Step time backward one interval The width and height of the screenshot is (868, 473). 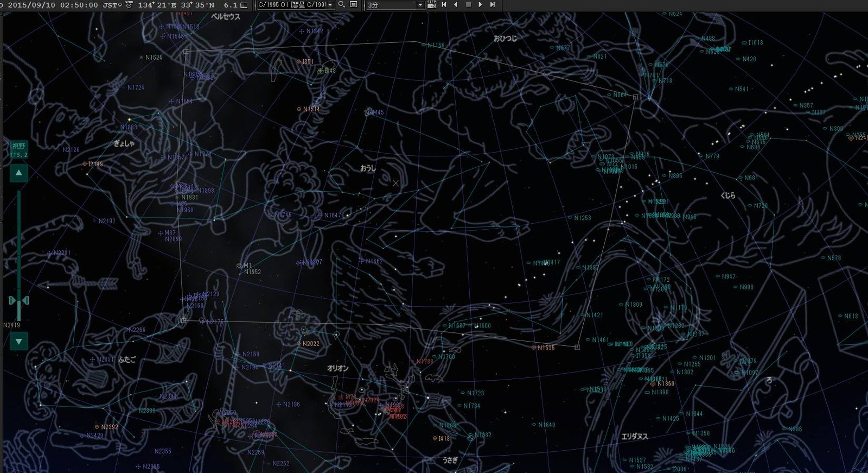tap(456, 4)
